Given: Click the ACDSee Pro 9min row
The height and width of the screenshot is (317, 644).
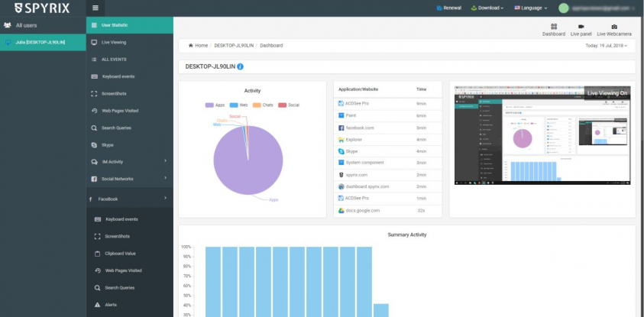Looking at the screenshot, I should point(388,104).
